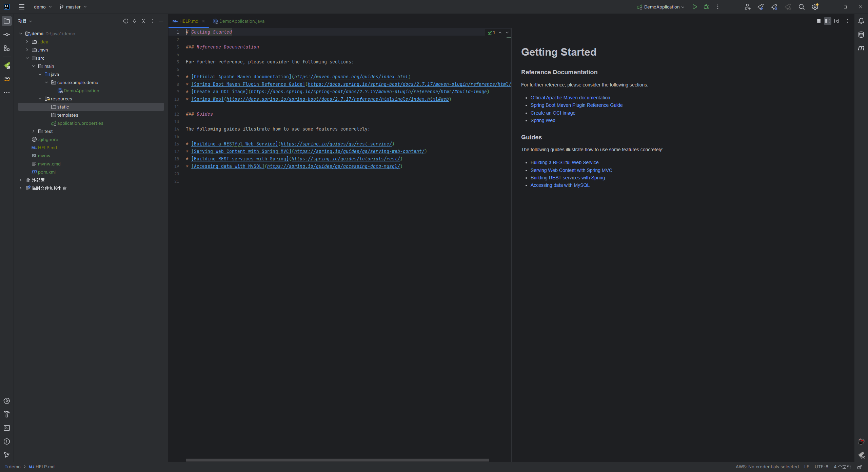Switch to editor and preview split mode
The image size is (868, 472).
[828, 21]
